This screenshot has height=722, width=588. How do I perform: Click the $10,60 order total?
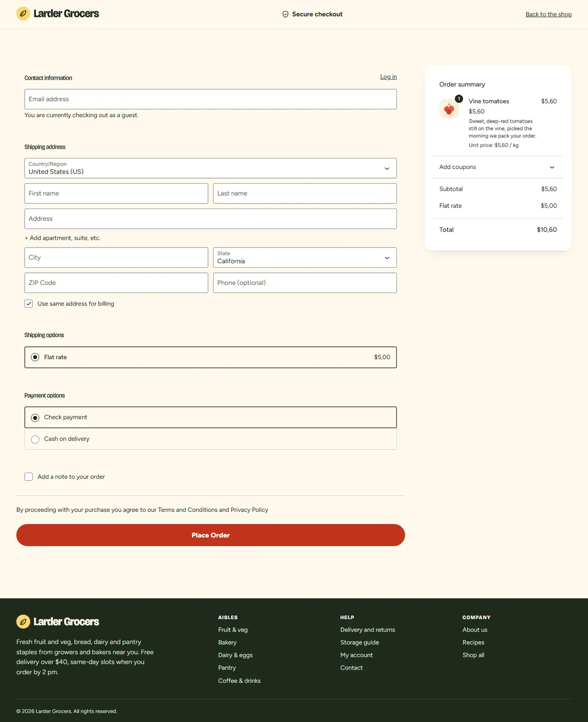pos(547,230)
